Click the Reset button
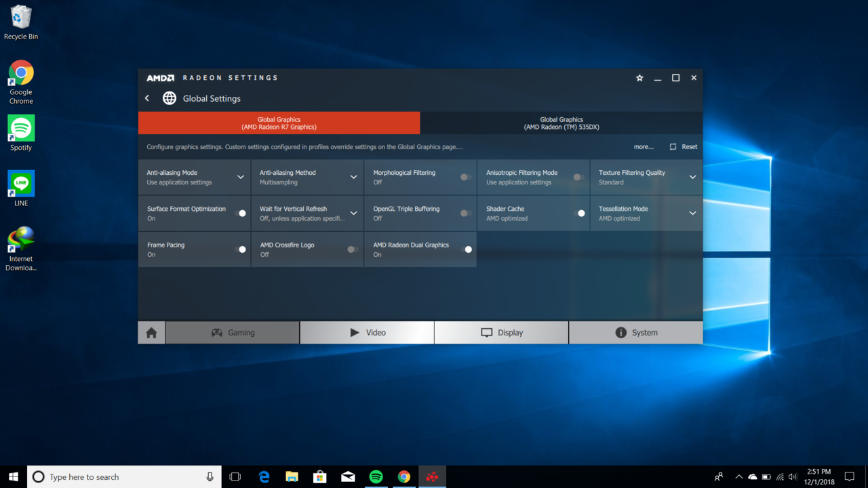This screenshot has width=868, height=488. pyautogui.click(x=684, y=147)
